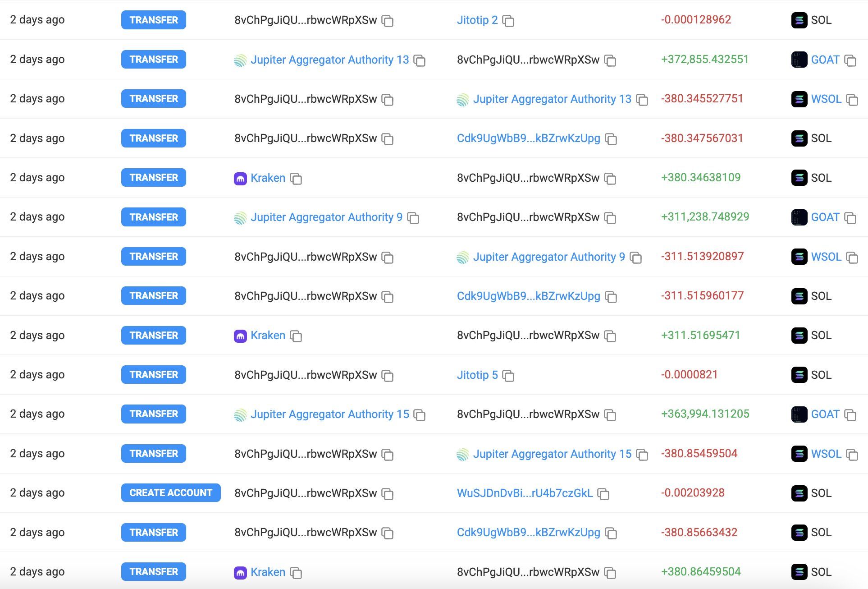Click the GOAT token icon in the +363,994.131205 row
This screenshot has height=589, width=868.
coord(799,414)
